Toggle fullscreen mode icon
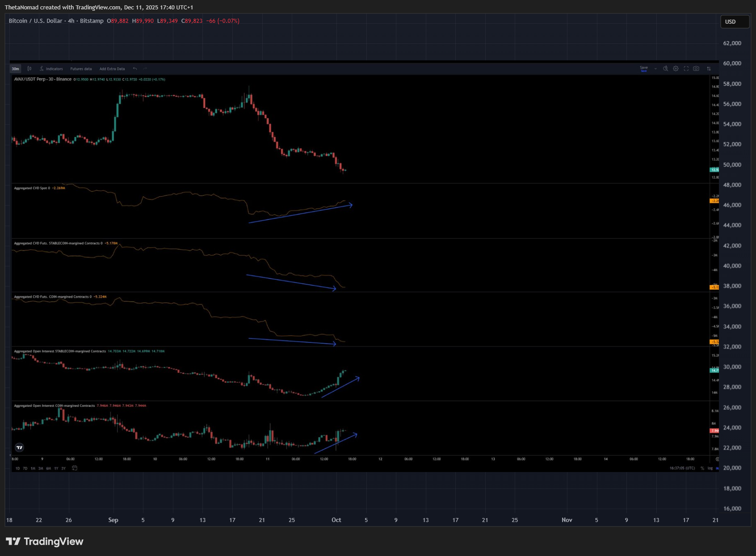Viewport: 756px width, 556px height. click(686, 68)
